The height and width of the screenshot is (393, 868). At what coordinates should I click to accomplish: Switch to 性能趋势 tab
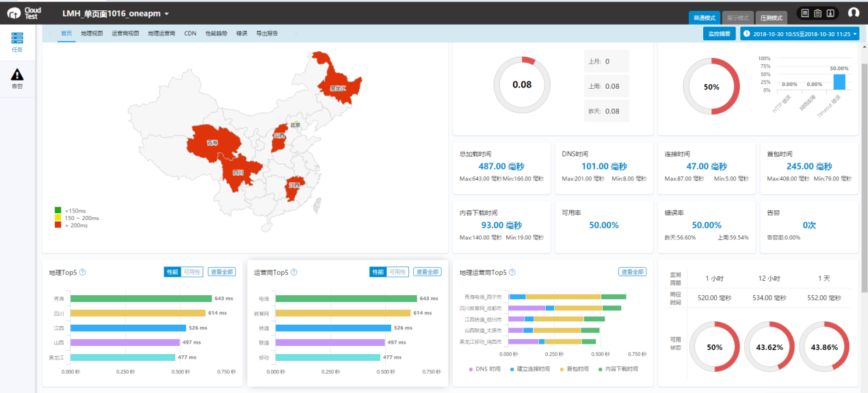(x=216, y=33)
